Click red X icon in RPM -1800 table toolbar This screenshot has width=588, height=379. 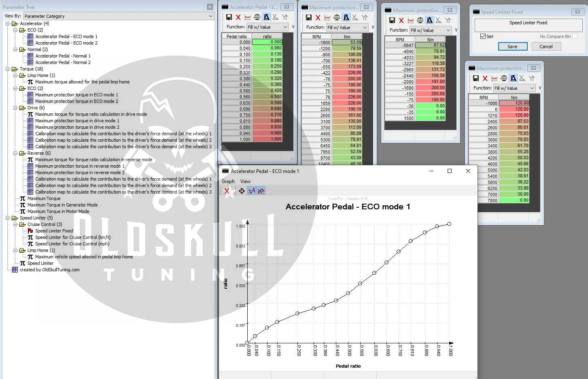coord(318,17)
